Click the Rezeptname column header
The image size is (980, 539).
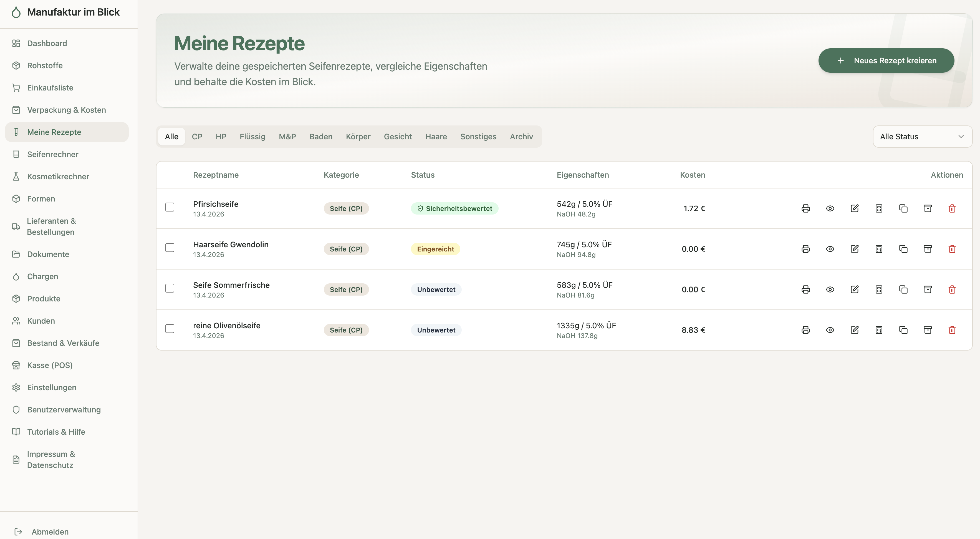[216, 175]
